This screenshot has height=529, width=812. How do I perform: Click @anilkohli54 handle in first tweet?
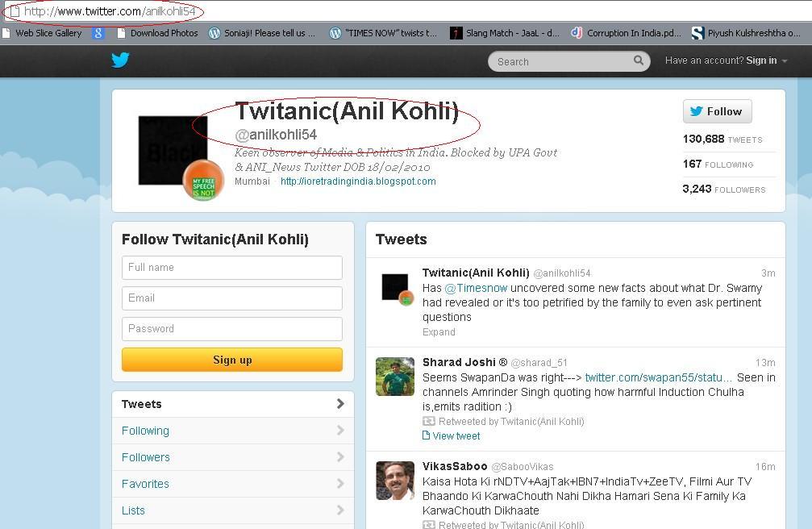(562, 273)
